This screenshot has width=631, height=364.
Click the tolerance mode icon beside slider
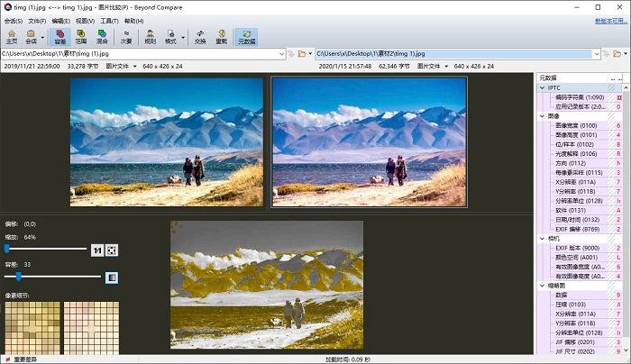coord(112,278)
